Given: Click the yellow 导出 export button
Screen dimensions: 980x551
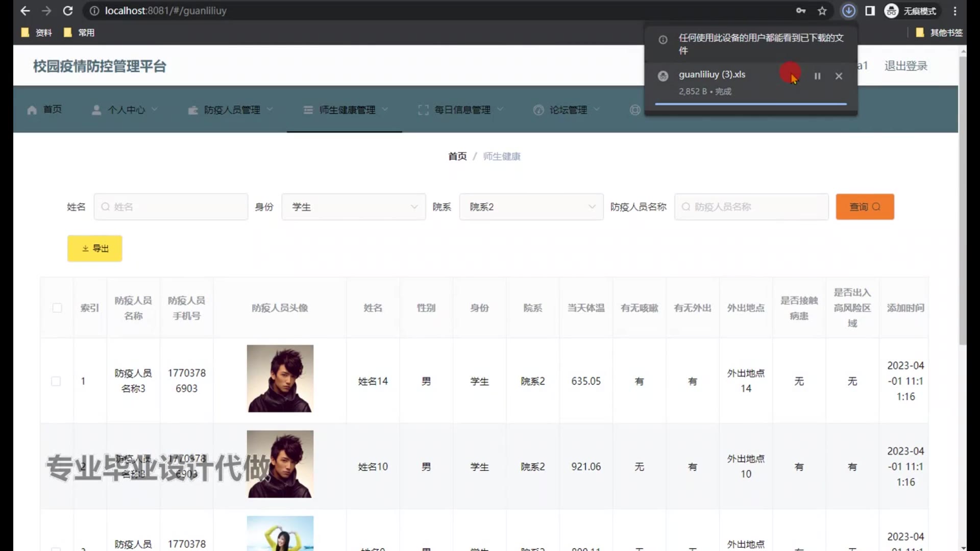Looking at the screenshot, I should point(95,248).
